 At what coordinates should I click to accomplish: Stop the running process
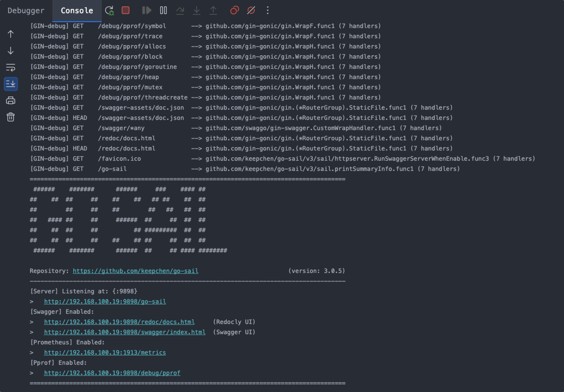pos(126,10)
